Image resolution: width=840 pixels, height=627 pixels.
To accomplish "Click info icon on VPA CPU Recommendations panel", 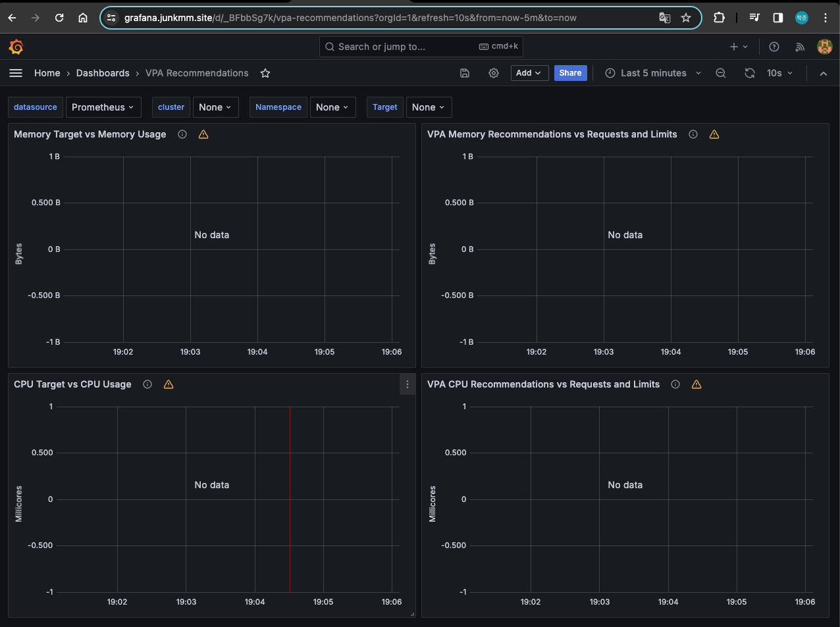I will coord(675,384).
